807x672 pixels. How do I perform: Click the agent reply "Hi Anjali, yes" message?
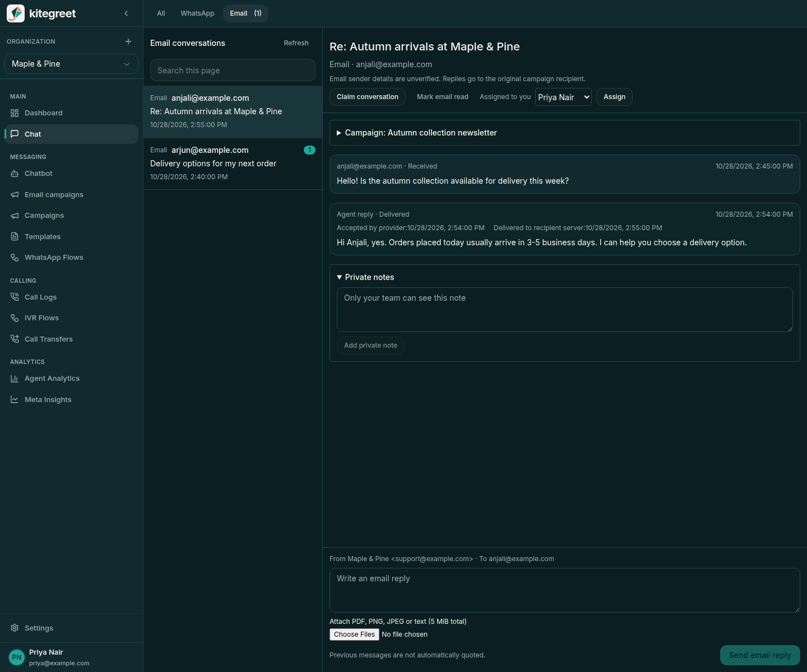point(565,229)
